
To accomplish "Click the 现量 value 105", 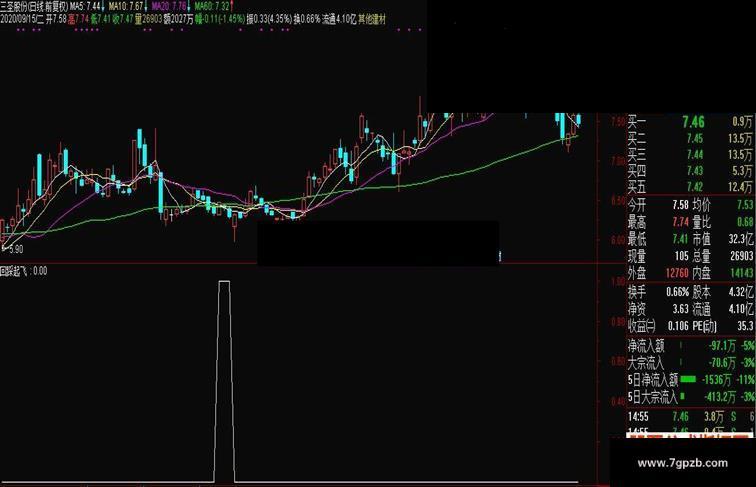I will click(x=682, y=256).
